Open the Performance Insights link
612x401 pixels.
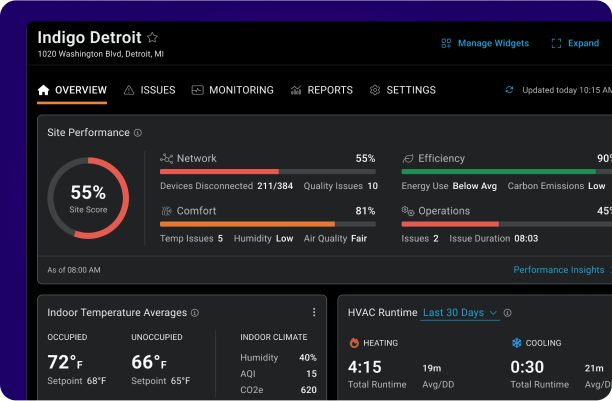pos(558,270)
